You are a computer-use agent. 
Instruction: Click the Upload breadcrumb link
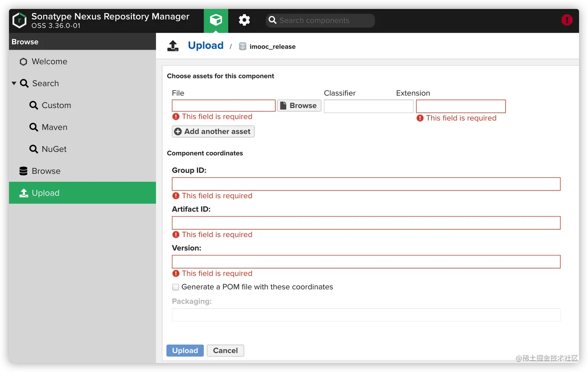pos(206,45)
